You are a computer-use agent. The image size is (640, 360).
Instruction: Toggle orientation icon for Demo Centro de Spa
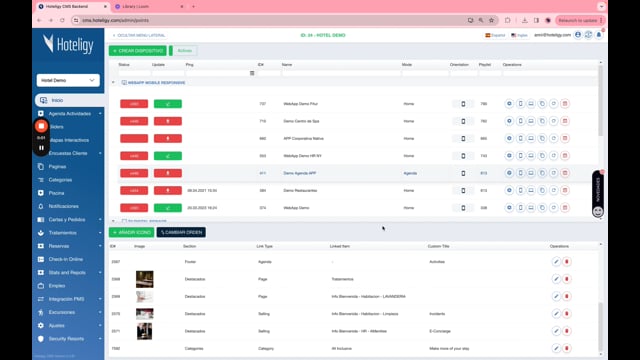(463, 121)
